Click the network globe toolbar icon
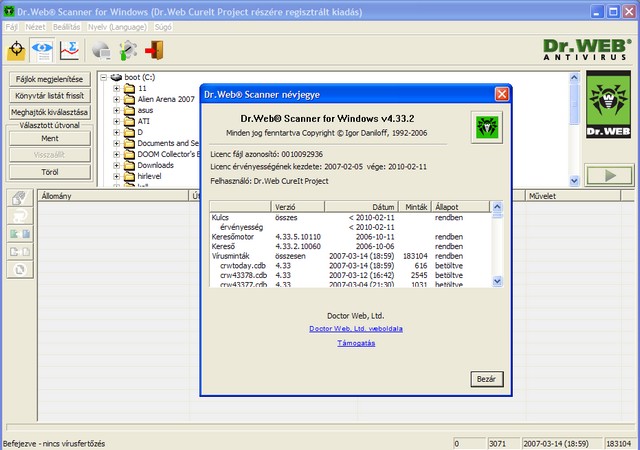The height and width of the screenshot is (450, 640). (x=101, y=51)
